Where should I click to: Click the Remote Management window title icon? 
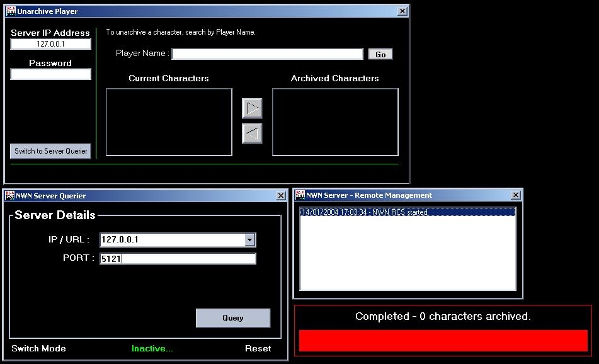(x=300, y=195)
